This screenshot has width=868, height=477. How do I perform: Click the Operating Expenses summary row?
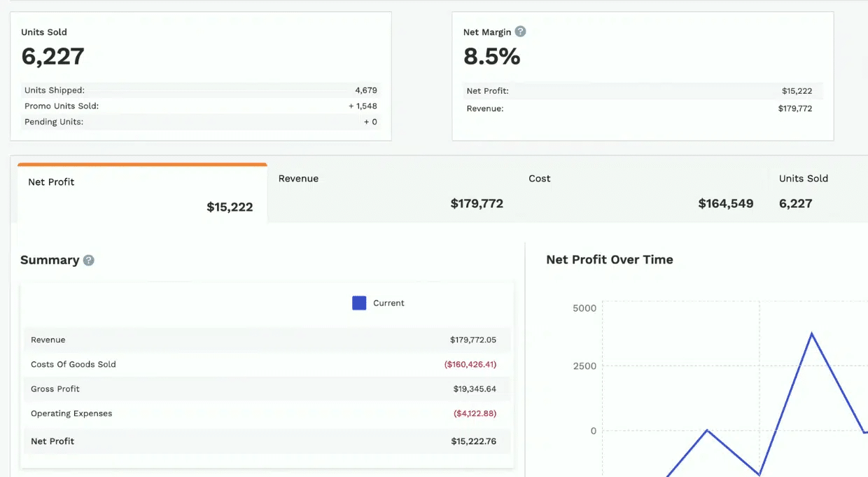point(266,413)
